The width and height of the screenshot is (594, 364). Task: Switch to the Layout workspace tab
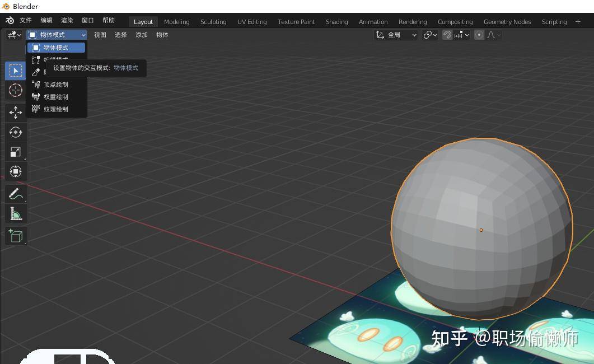[x=143, y=22]
